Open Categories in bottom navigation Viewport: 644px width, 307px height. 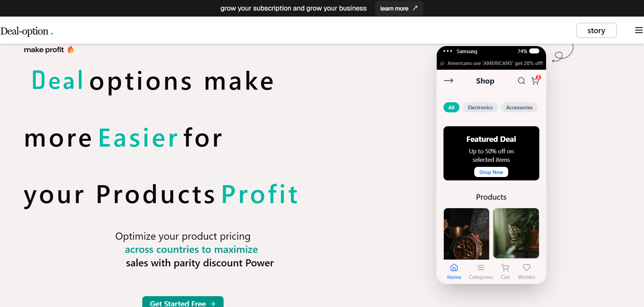pyautogui.click(x=481, y=271)
